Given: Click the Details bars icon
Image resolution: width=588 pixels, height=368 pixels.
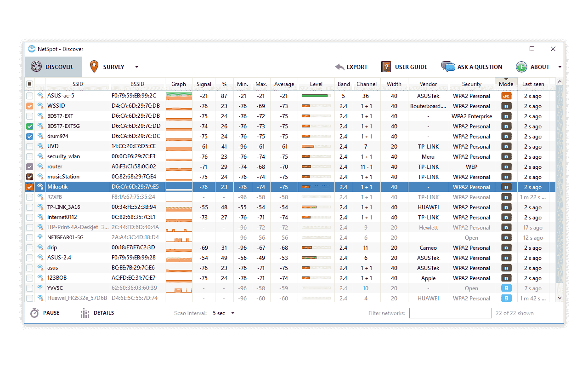Looking at the screenshot, I should pos(85,313).
